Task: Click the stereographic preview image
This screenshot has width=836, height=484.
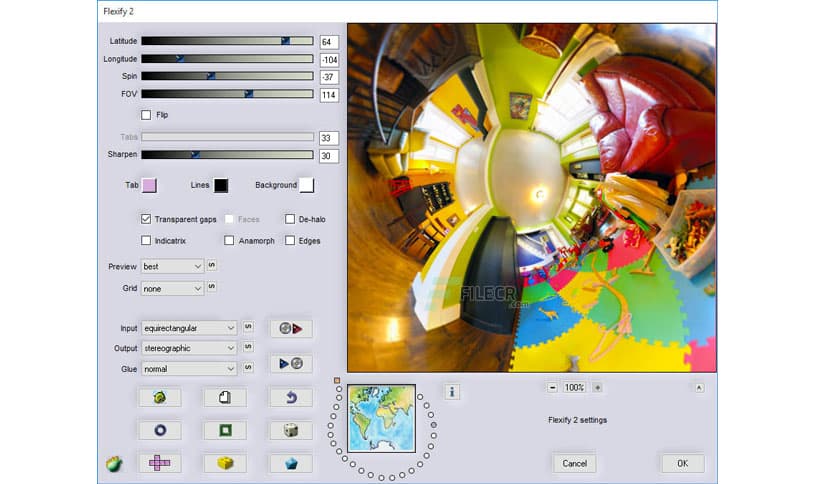Action: point(532,197)
